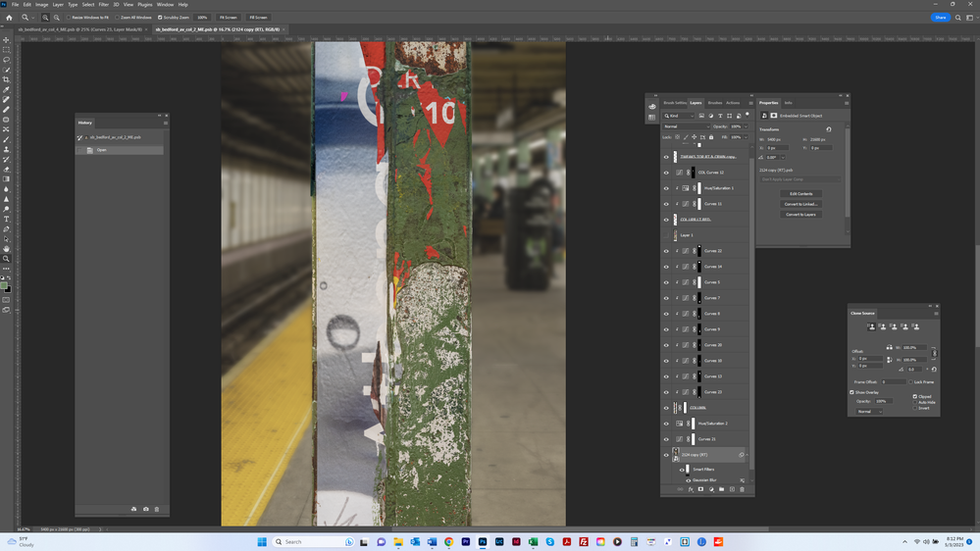Create new snapshot in History panel
This screenshot has height=551, width=980.
point(145,509)
